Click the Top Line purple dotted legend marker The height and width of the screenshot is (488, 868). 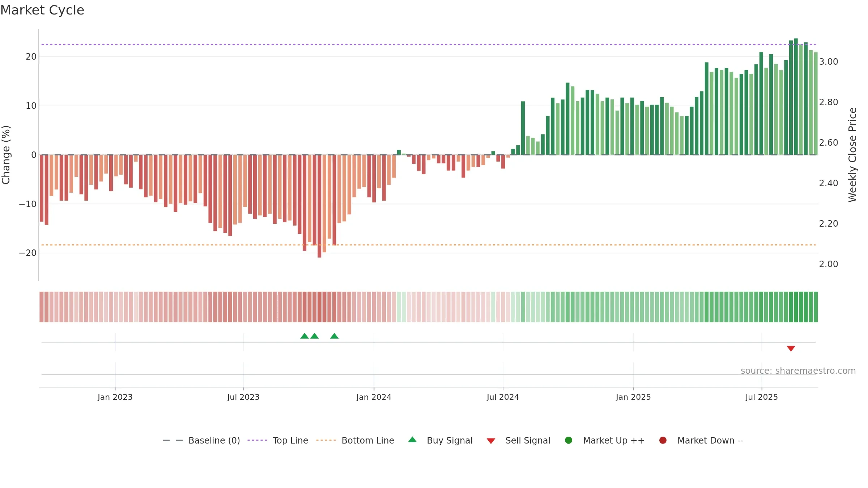(257, 440)
